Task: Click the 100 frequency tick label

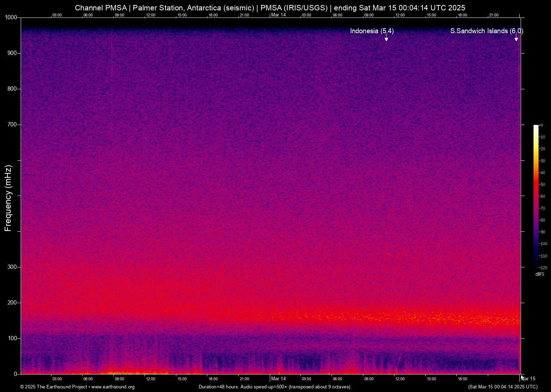Action: click(x=12, y=338)
